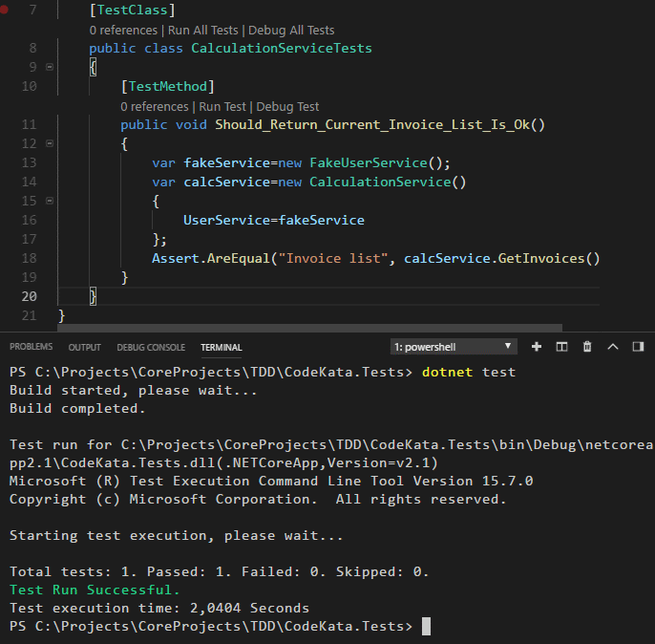Click line number 20 in the gutter
The height and width of the screenshot is (644, 655).
click(x=30, y=296)
